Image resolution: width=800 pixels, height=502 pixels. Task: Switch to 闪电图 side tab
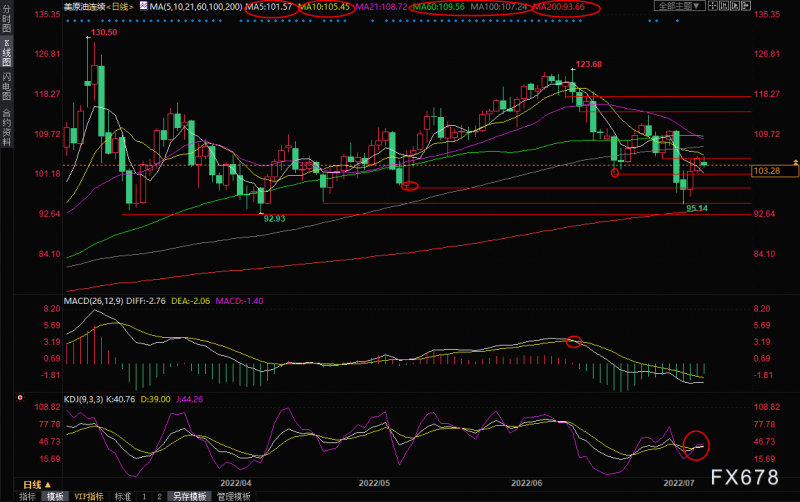[7, 86]
